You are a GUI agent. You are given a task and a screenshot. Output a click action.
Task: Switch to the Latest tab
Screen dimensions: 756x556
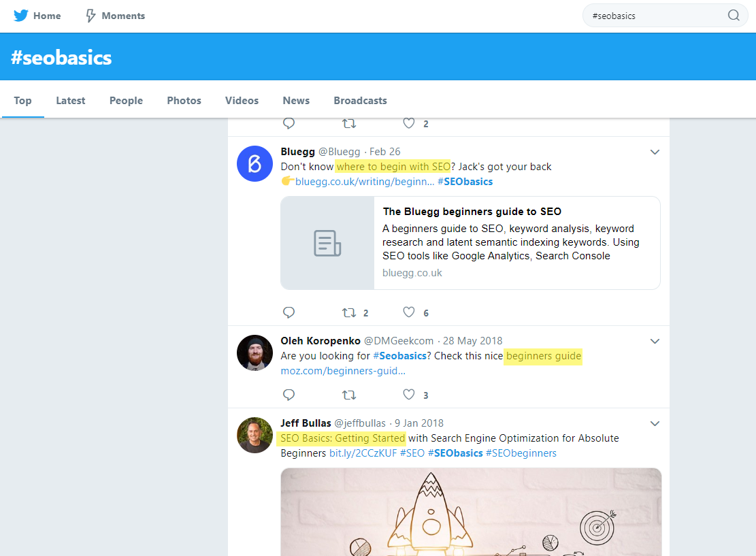[x=70, y=100]
